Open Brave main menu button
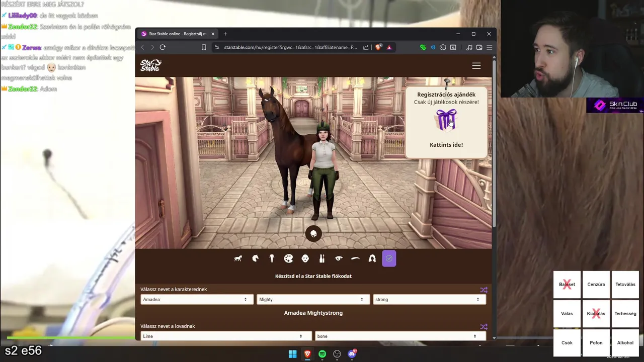The width and height of the screenshot is (644, 362). point(489,47)
